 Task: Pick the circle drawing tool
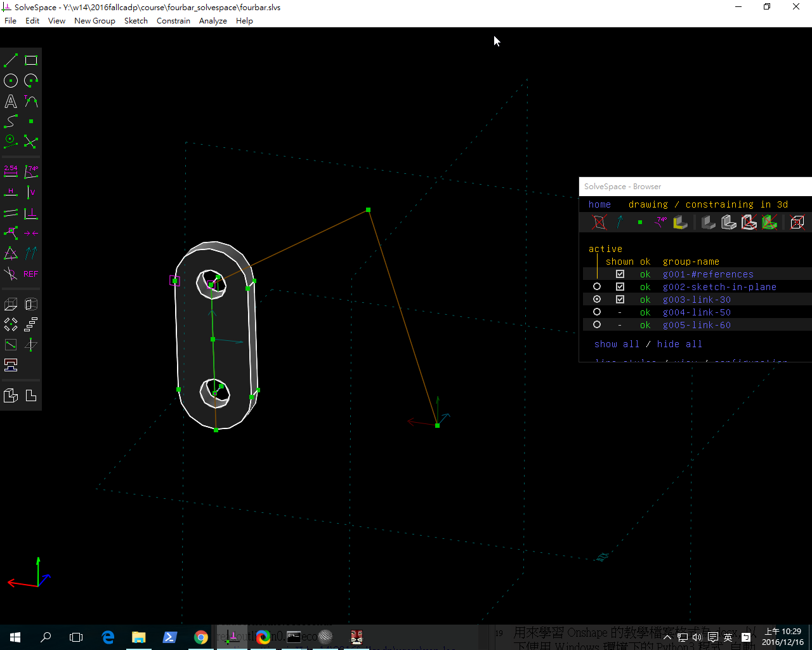11,81
